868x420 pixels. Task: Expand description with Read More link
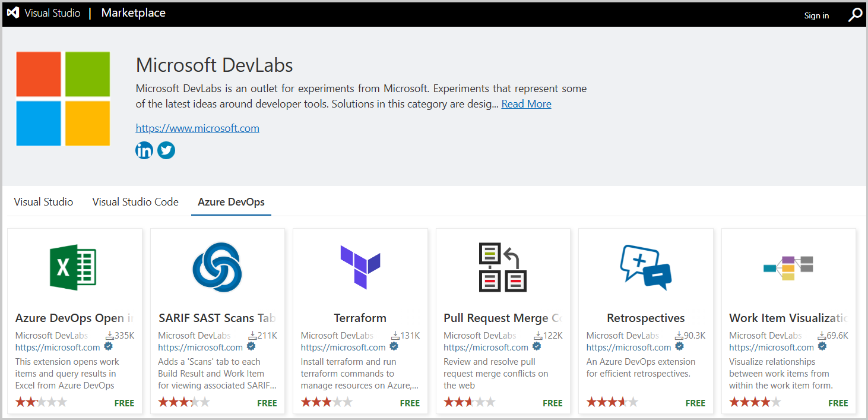point(526,104)
